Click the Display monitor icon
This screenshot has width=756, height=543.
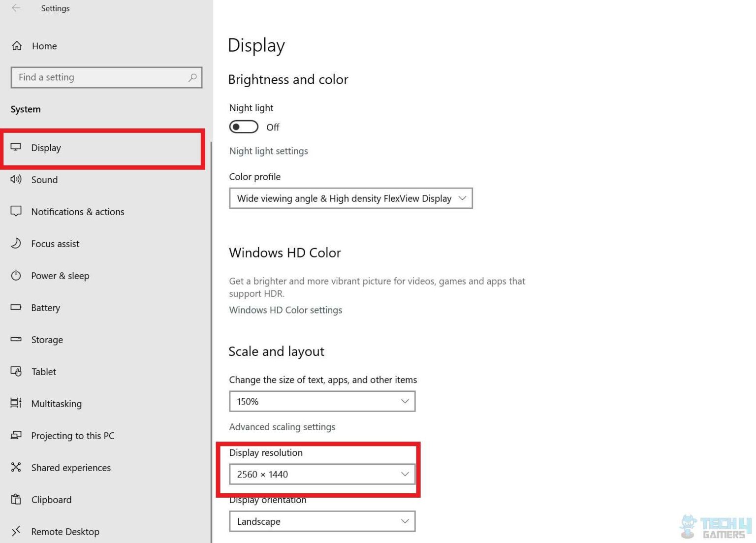point(16,147)
